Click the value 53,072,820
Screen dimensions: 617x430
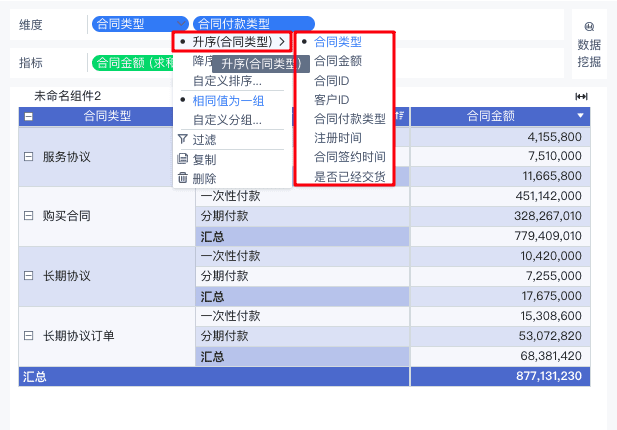[x=550, y=336]
